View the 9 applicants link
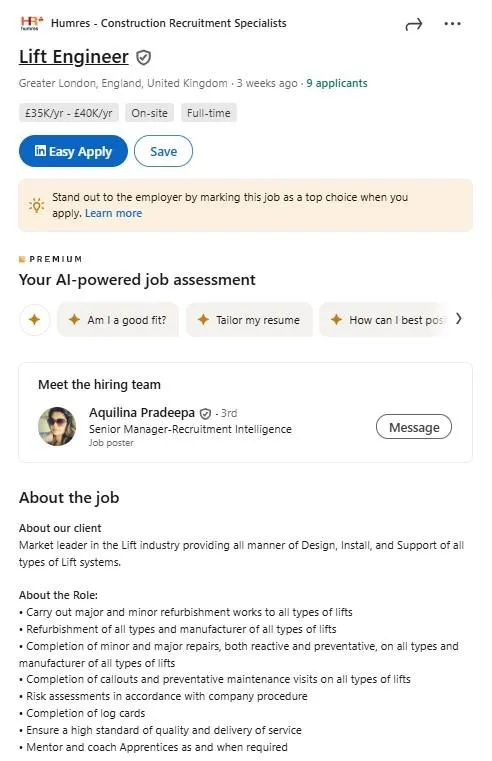 click(x=337, y=83)
